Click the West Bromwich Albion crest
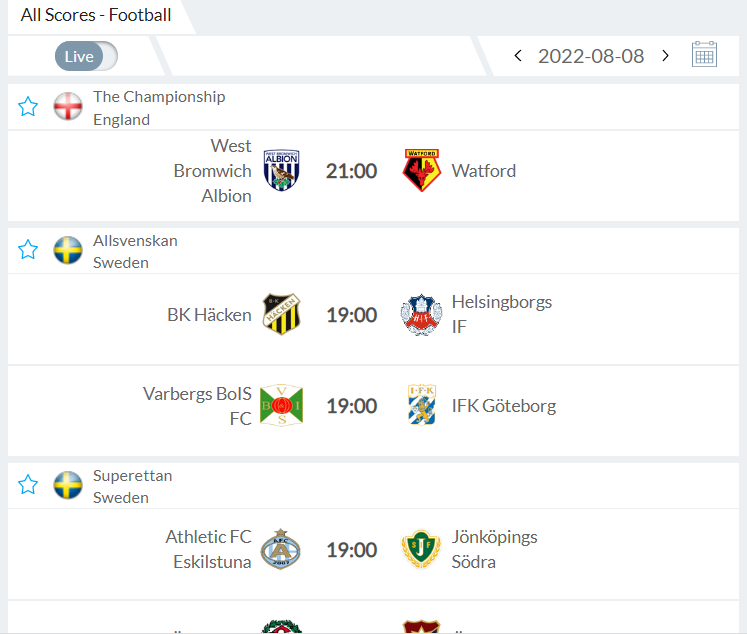 click(281, 171)
